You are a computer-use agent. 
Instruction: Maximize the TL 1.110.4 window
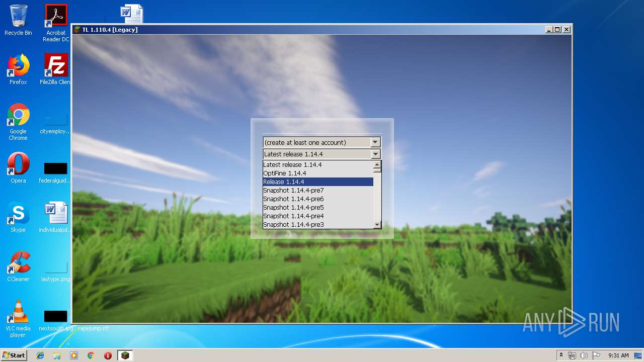coord(557,30)
